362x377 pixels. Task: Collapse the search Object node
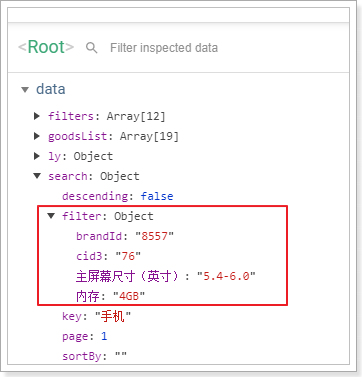(x=37, y=176)
